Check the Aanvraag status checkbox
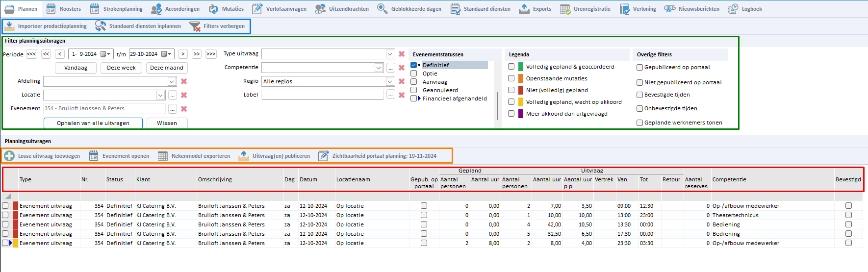868x272 pixels. (x=414, y=82)
